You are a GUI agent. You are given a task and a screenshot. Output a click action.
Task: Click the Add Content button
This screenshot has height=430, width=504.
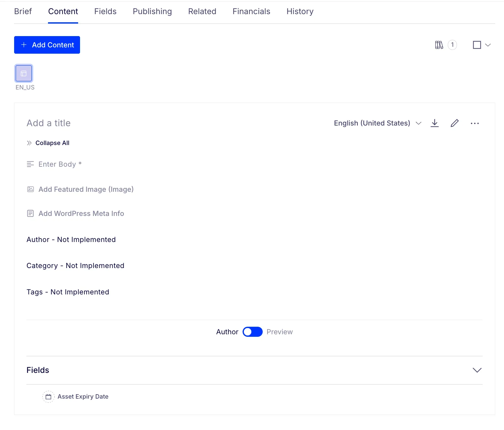[x=47, y=45]
